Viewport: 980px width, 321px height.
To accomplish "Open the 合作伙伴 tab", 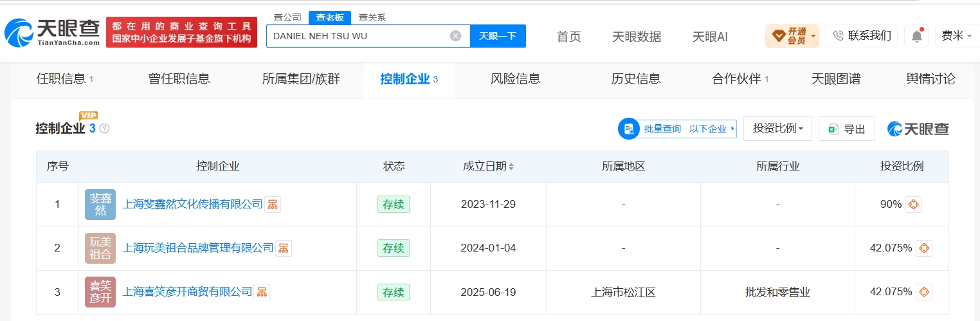I will tap(740, 79).
